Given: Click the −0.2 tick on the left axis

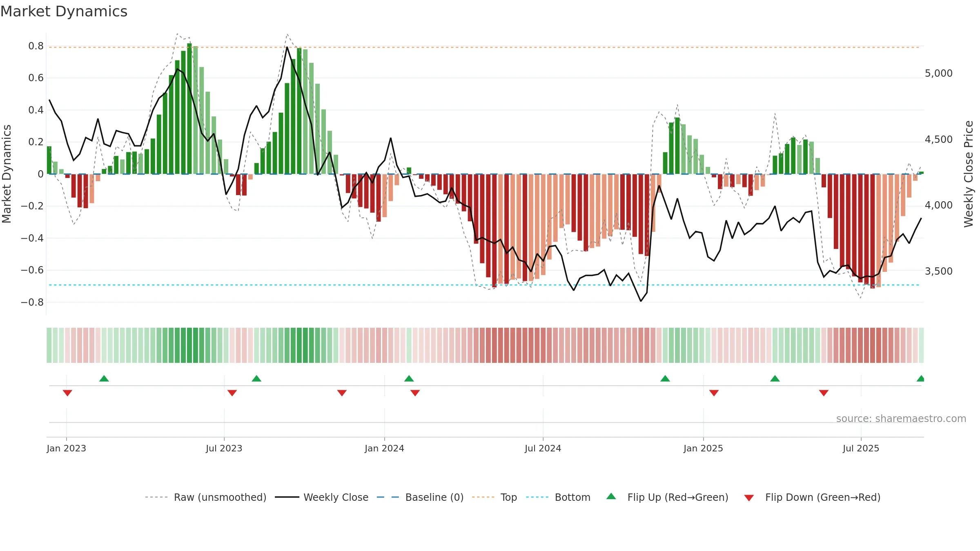Looking at the screenshot, I should tap(32, 206).
